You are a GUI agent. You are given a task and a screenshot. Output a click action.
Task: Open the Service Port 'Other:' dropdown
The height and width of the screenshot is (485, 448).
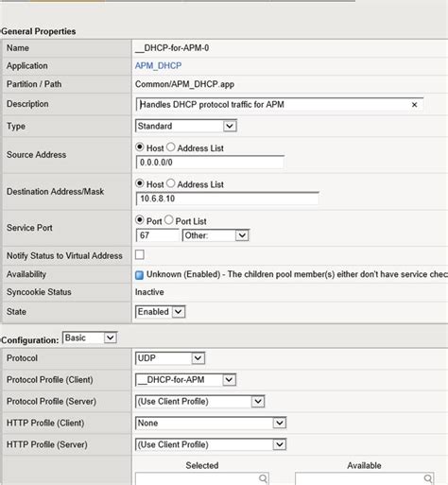[215, 235]
